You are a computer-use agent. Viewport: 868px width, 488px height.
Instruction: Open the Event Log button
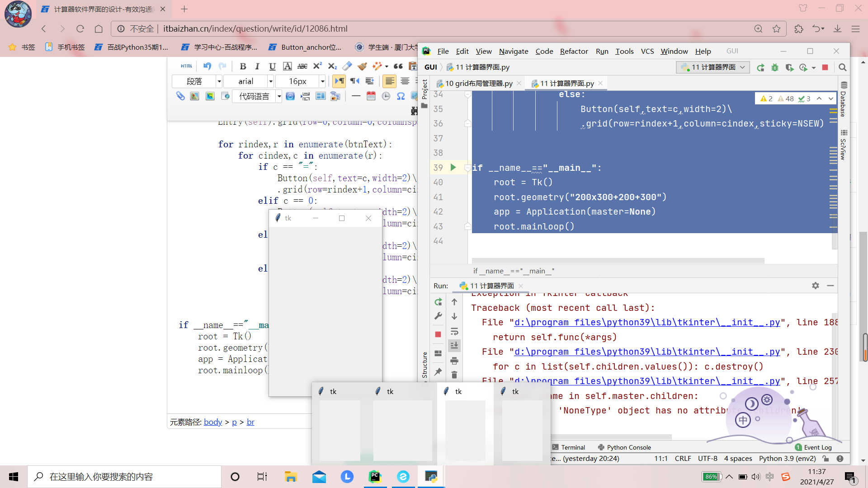click(813, 447)
